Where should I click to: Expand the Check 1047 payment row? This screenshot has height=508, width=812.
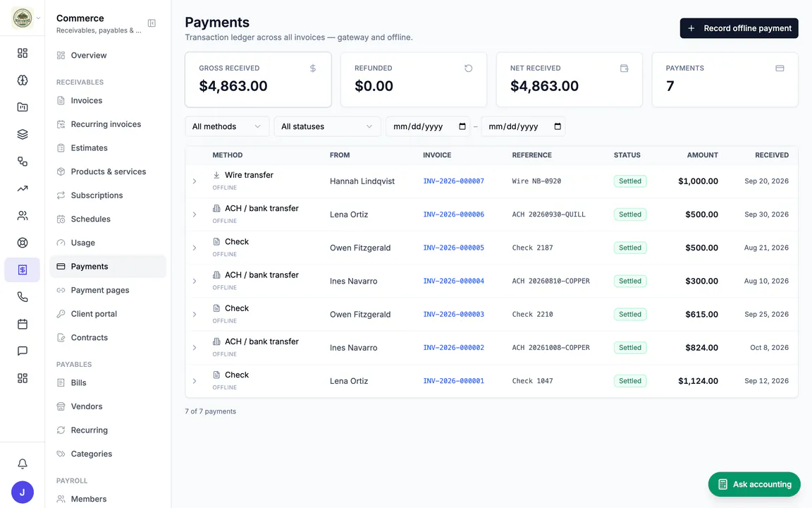[195, 381]
